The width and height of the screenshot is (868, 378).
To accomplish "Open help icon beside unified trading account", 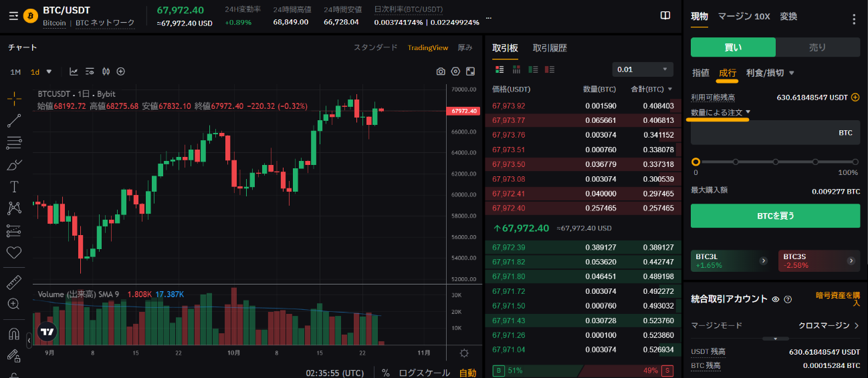I will click(x=788, y=300).
